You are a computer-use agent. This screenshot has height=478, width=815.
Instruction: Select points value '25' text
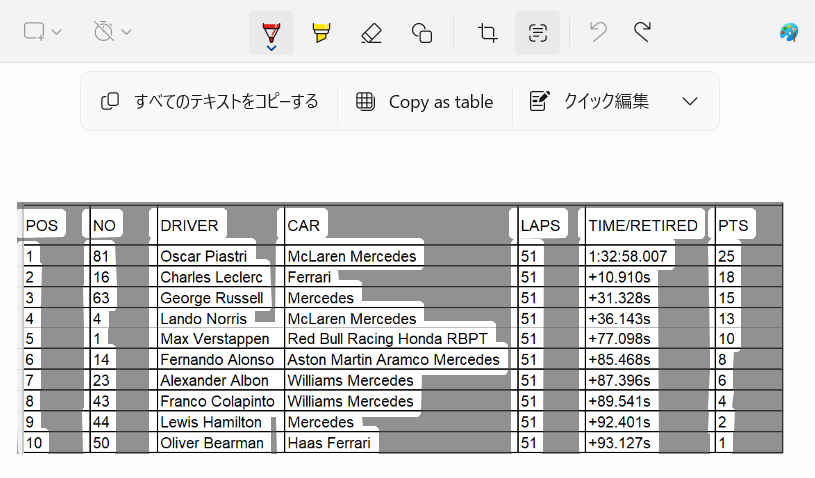[x=726, y=256]
